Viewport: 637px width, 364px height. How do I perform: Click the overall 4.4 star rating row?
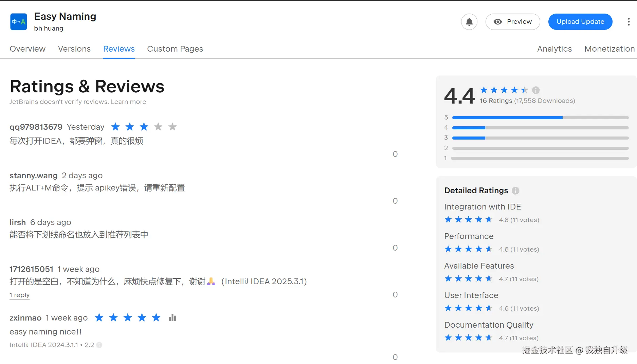click(x=504, y=90)
